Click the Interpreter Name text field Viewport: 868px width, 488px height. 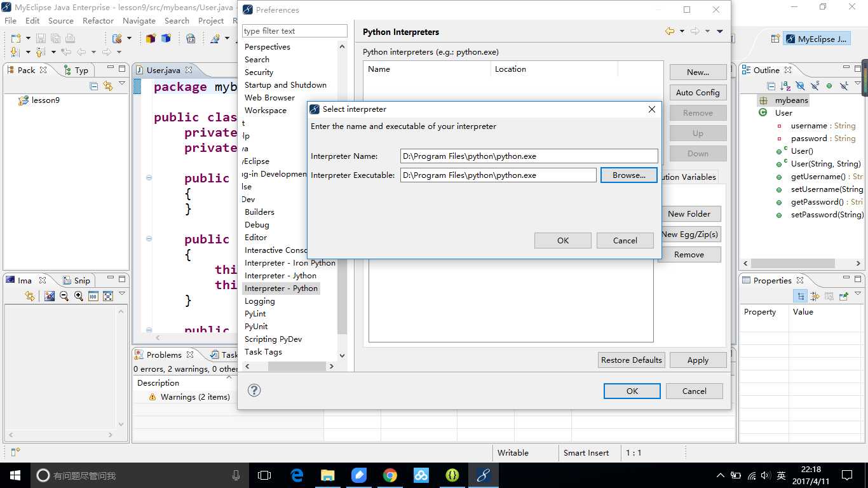point(529,156)
